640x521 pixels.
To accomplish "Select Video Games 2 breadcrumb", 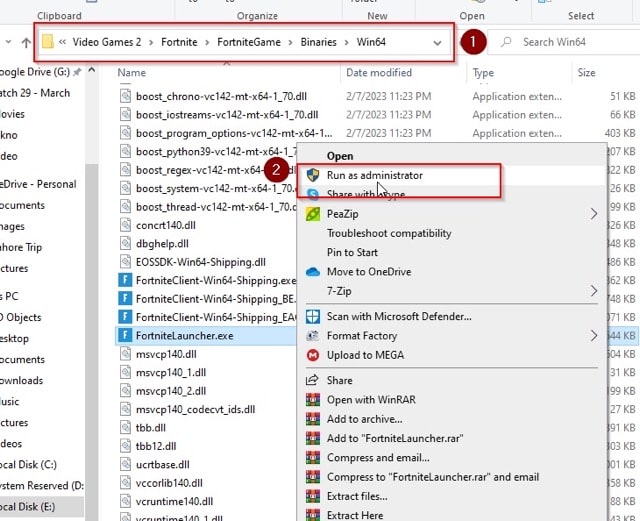I will click(107, 42).
